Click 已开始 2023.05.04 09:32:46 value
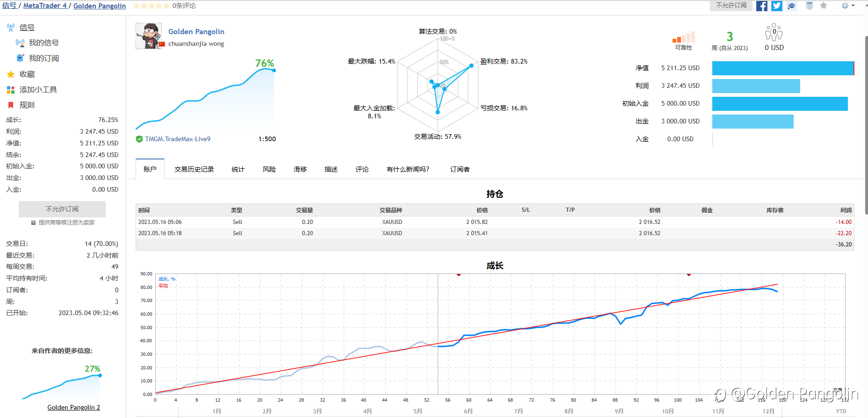Screen dimensions: 868x418 pyautogui.click(x=88, y=313)
